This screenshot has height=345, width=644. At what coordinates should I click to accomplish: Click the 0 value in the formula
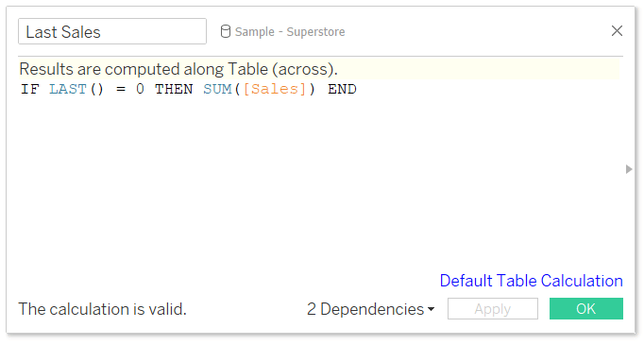point(140,89)
